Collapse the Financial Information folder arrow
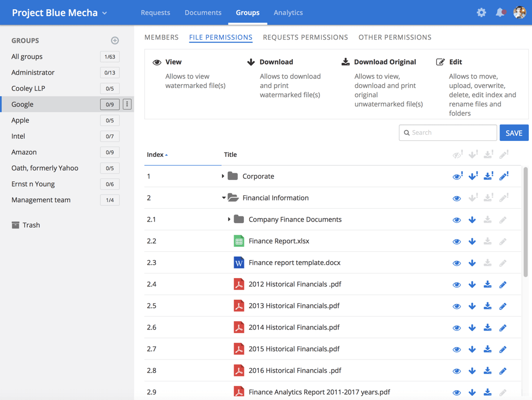The width and height of the screenshot is (532, 400). (x=224, y=197)
